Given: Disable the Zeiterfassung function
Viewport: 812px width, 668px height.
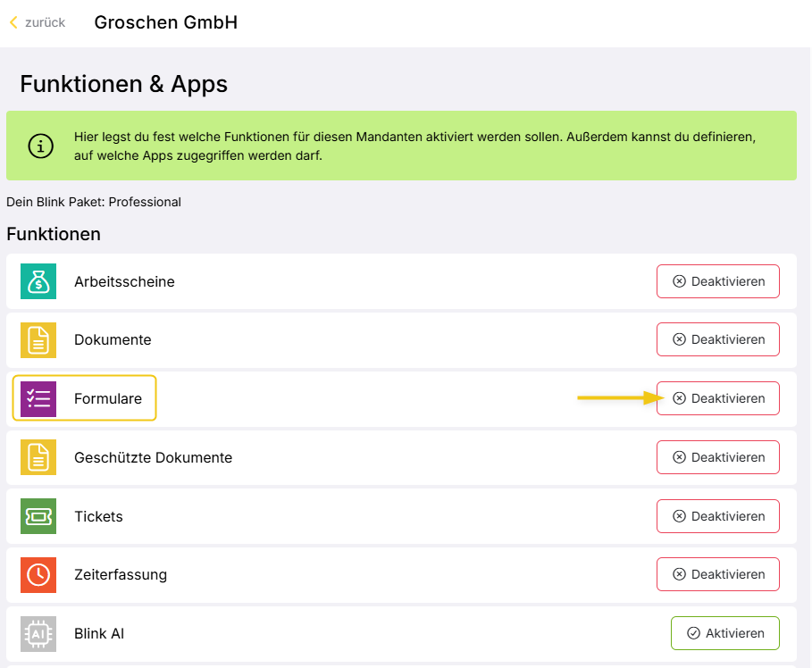Looking at the screenshot, I should pyautogui.click(x=717, y=574).
